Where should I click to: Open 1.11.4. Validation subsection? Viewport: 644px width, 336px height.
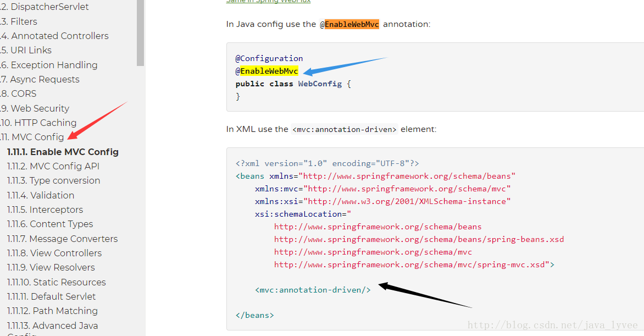(41, 195)
